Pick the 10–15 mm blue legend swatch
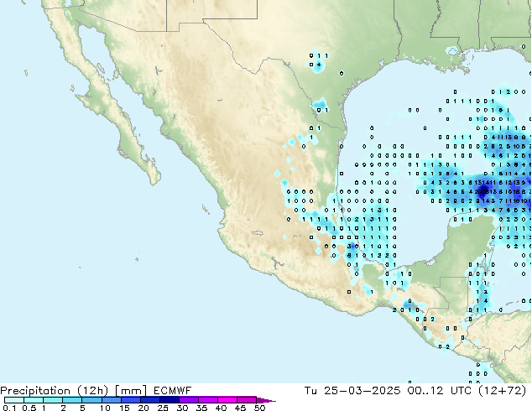532x411 pixels. click(x=111, y=400)
